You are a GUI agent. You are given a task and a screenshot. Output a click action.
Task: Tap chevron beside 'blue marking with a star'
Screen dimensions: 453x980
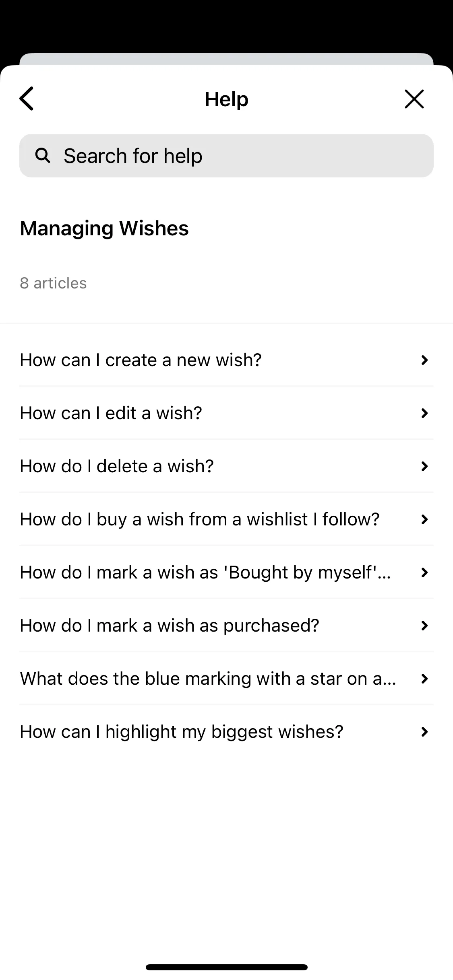(424, 679)
